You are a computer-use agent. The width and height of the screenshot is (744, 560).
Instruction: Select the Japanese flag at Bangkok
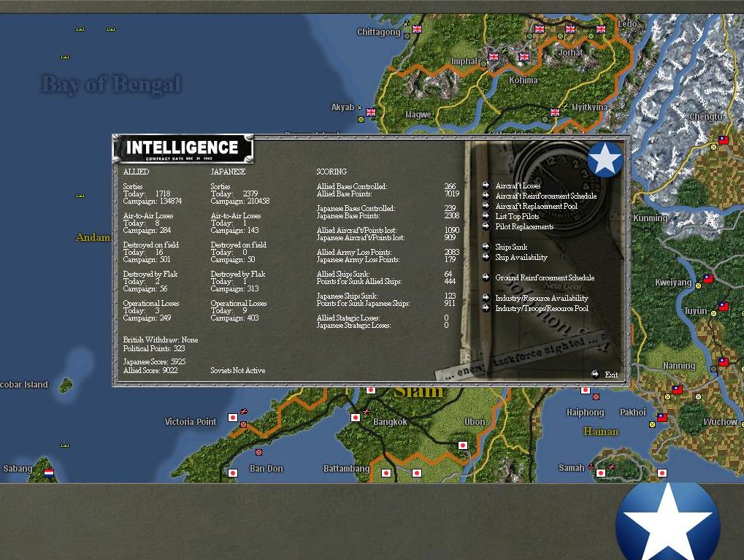pyautogui.click(x=356, y=418)
